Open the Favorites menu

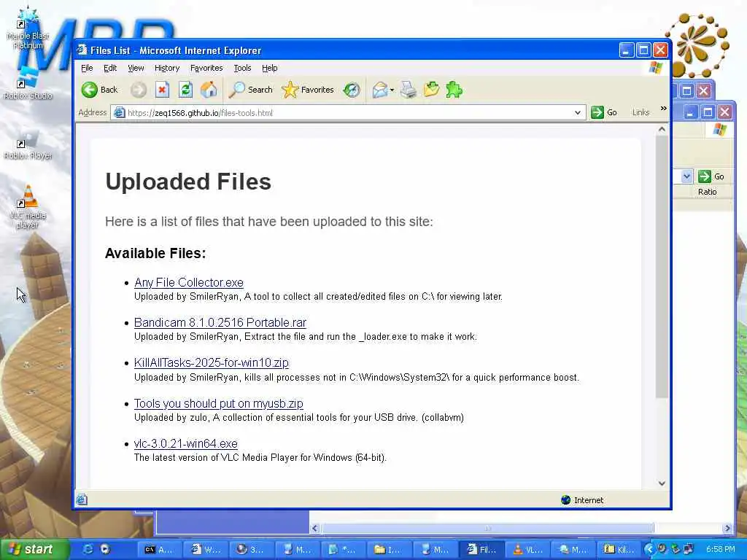pyautogui.click(x=206, y=68)
